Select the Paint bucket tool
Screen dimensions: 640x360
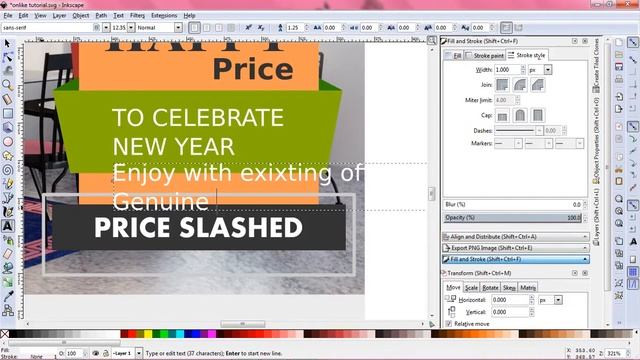(7, 268)
